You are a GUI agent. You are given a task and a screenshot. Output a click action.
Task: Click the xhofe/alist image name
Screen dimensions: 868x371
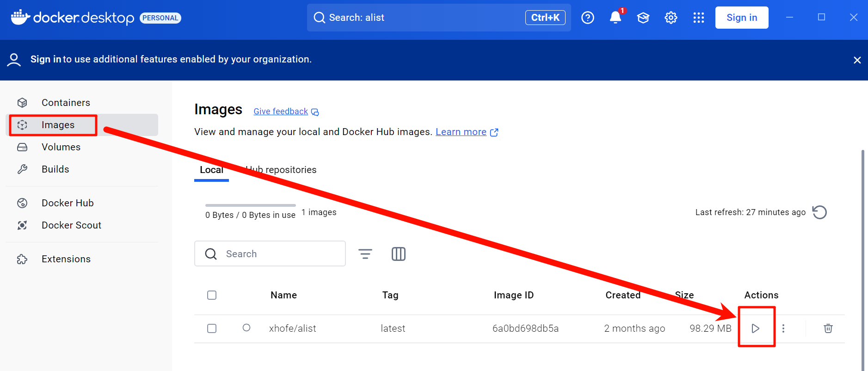tap(293, 328)
